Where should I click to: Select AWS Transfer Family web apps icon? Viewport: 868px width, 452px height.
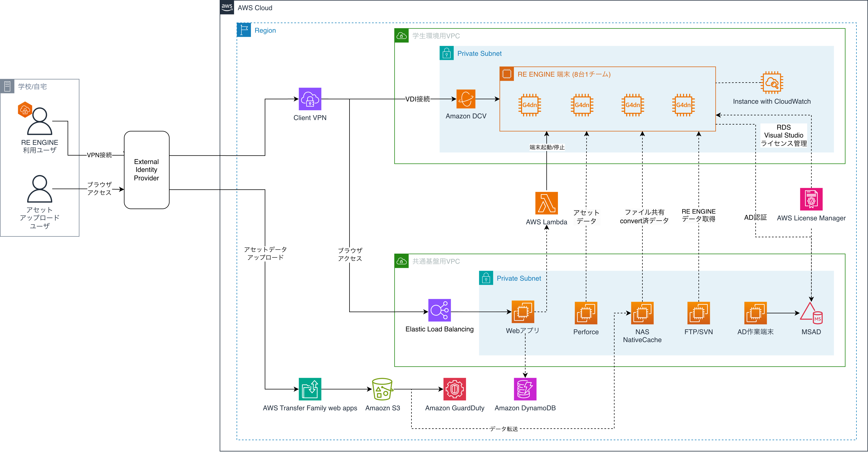[310, 389]
